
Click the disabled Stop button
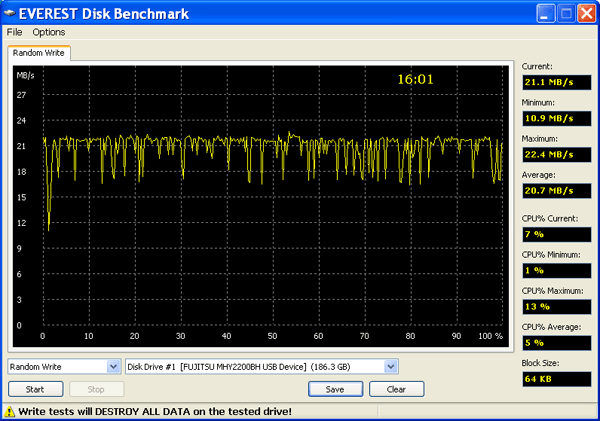(x=96, y=389)
